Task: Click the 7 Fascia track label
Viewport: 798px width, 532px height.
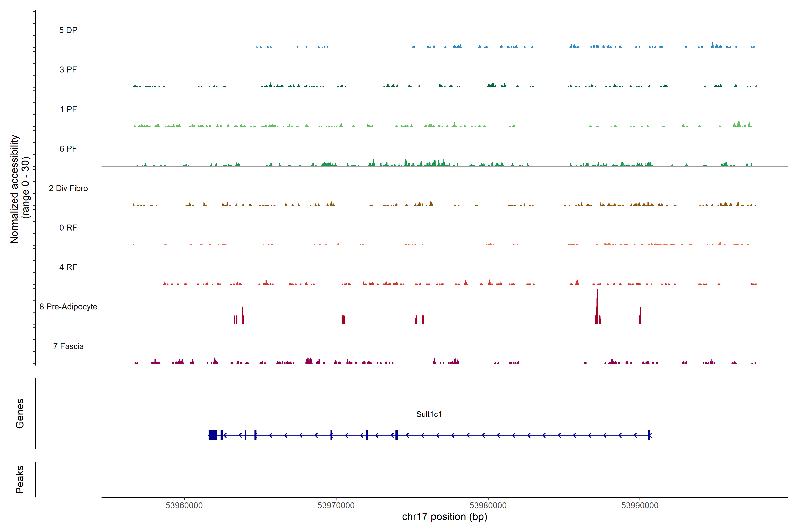Action: tap(68, 346)
